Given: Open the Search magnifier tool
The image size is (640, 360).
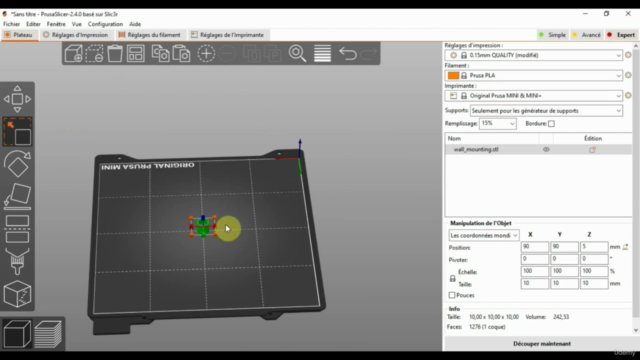Looking at the screenshot, I should 297,53.
